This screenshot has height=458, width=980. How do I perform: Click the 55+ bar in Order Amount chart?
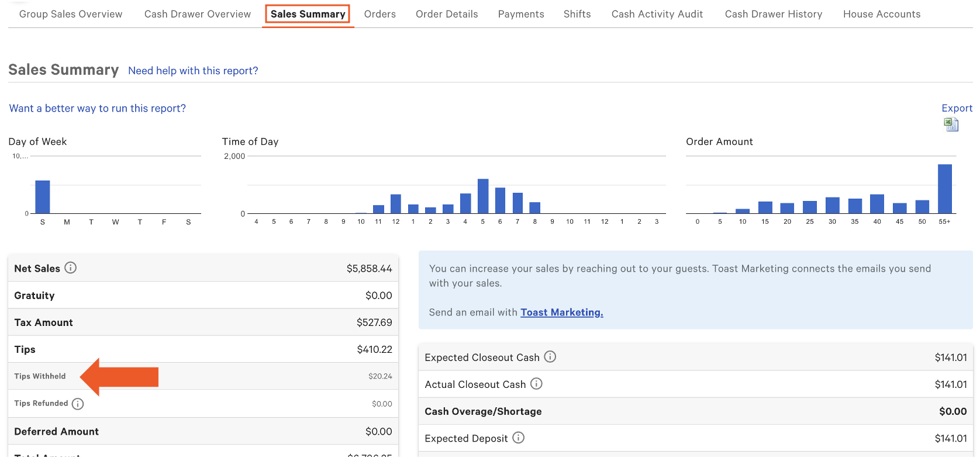click(944, 189)
